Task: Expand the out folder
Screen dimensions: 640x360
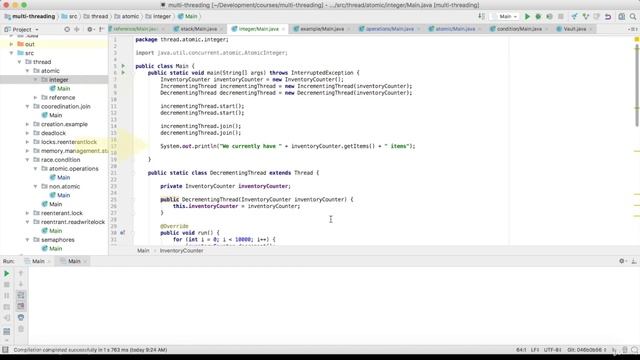Action: [x=11, y=44]
